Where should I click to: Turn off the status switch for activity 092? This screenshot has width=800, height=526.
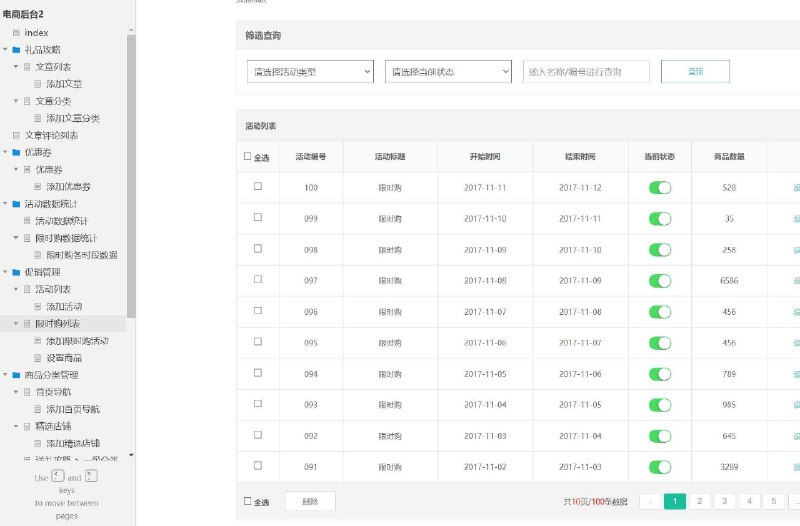pos(660,436)
